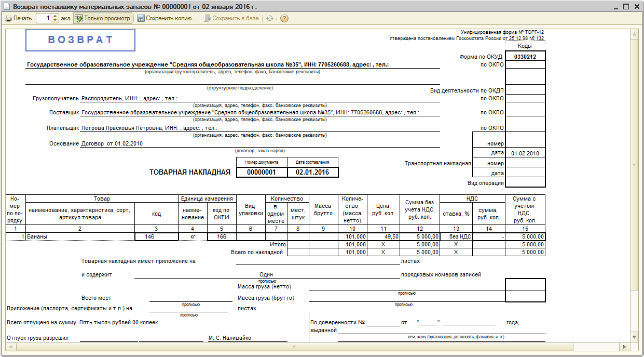The height and width of the screenshot is (357, 644).
Task: Click the vertical scrollbar up arrow
Action: pyautogui.click(x=634, y=34)
